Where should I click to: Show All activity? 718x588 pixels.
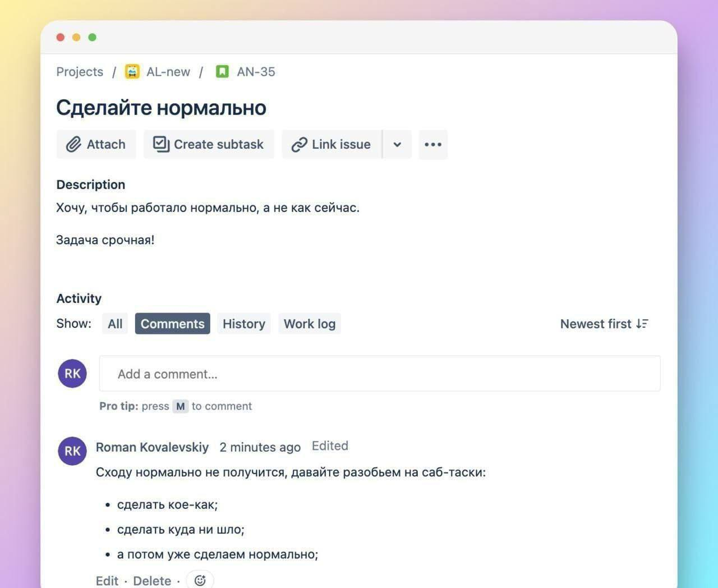[x=115, y=324]
